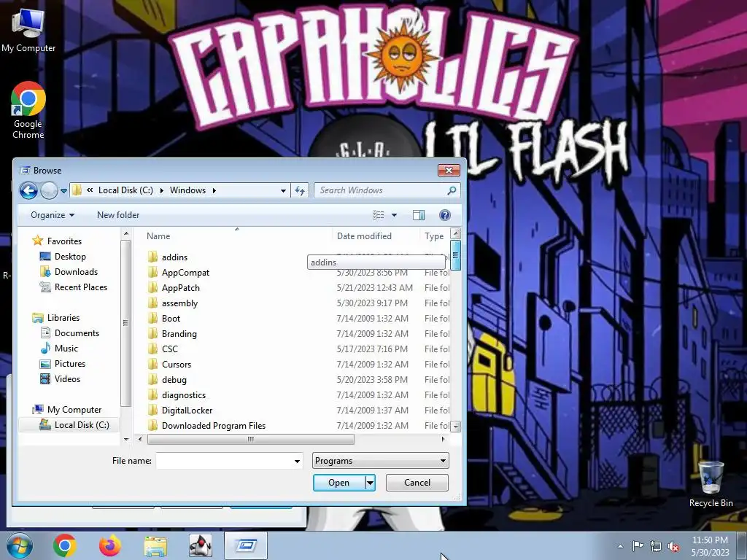Select the AppCompat folder
Screen dimensions: 747x560
tap(185, 273)
